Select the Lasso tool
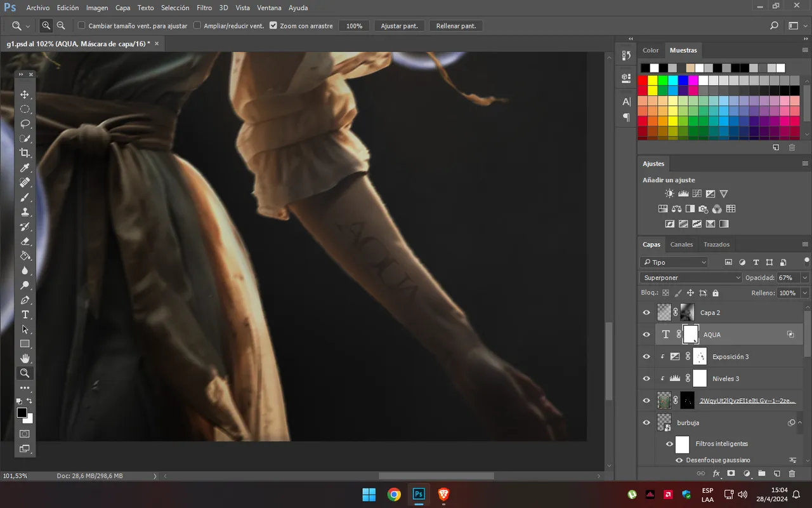 point(25,124)
